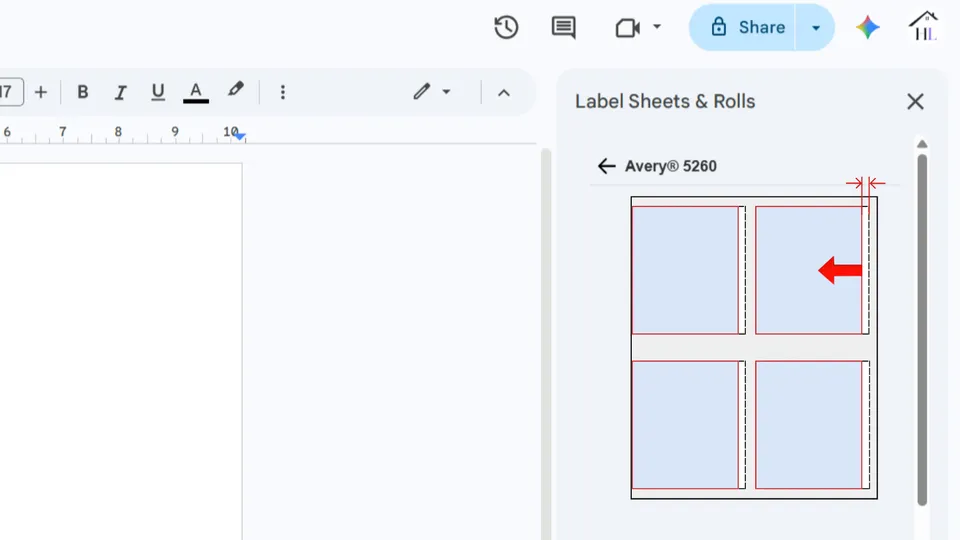This screenshot has width=960, height=540.
Task: Click the label layout diagram image
Action: (754, 347)
